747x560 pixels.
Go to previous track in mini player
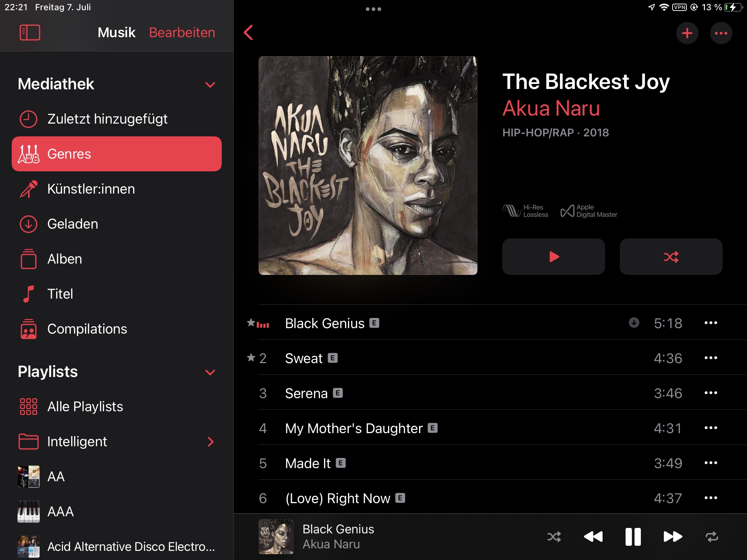coord(593,537)
